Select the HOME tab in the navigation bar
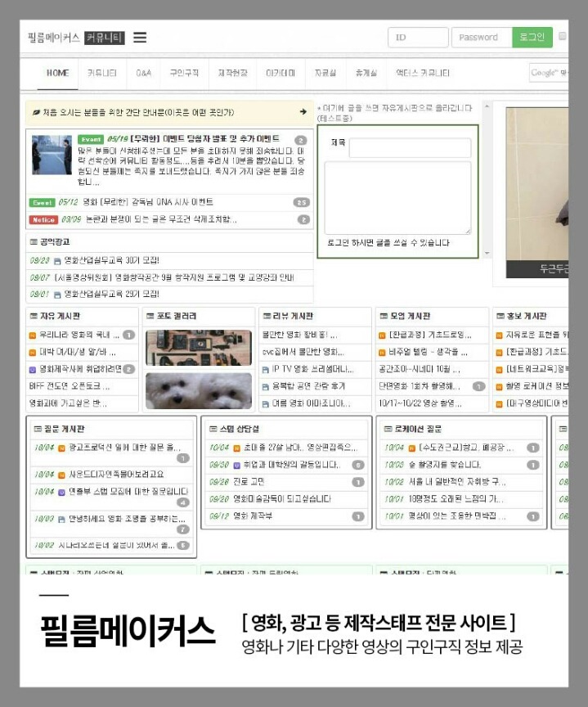Viewport: 588px width, 707px height. tap(58, 73)
